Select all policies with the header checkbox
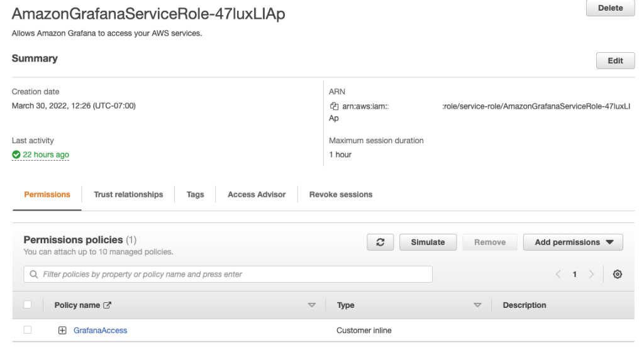644x350 pixels. (x=28, y=305)
